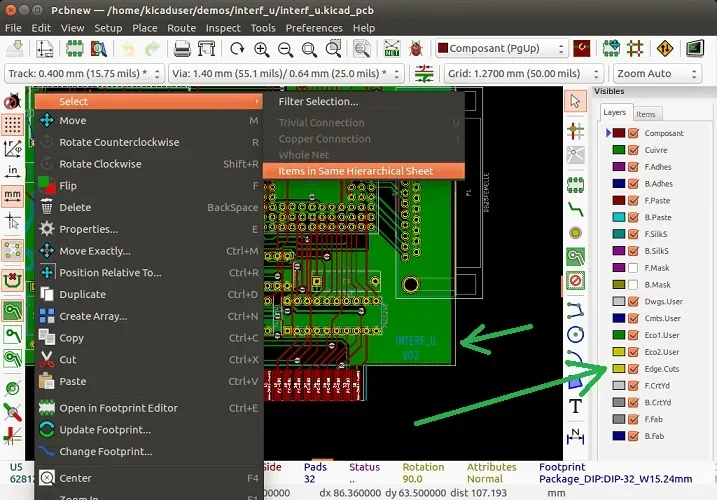Viewport: 717px width, 500px height.
Task: Expand the Track width dropdown
Action: point(85,74)
